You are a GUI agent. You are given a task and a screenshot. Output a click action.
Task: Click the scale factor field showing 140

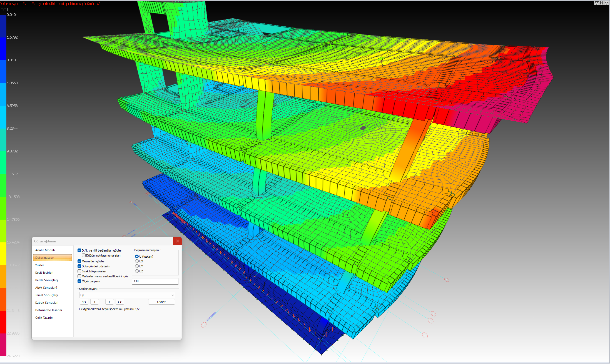[x=155, y=281]
